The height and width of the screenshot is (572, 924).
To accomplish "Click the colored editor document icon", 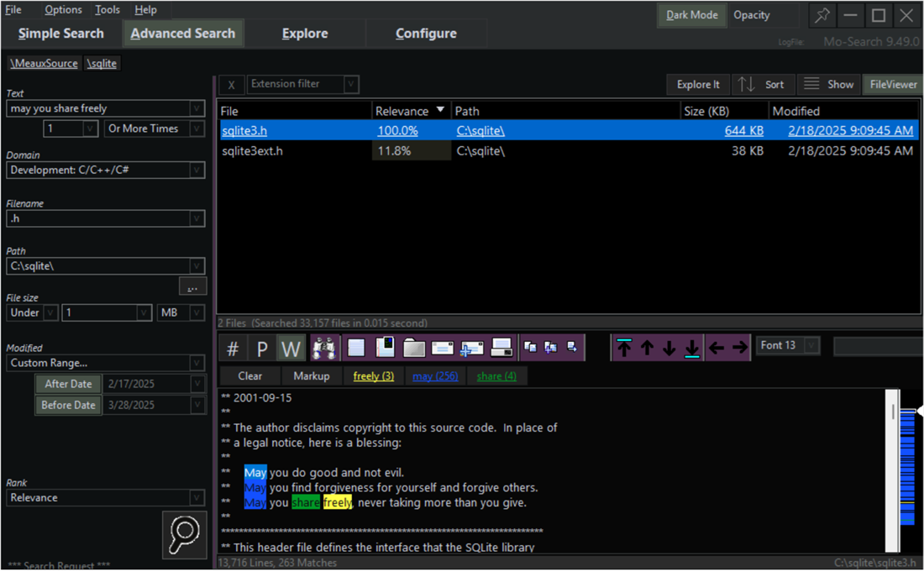I will (x=386, y=348).
